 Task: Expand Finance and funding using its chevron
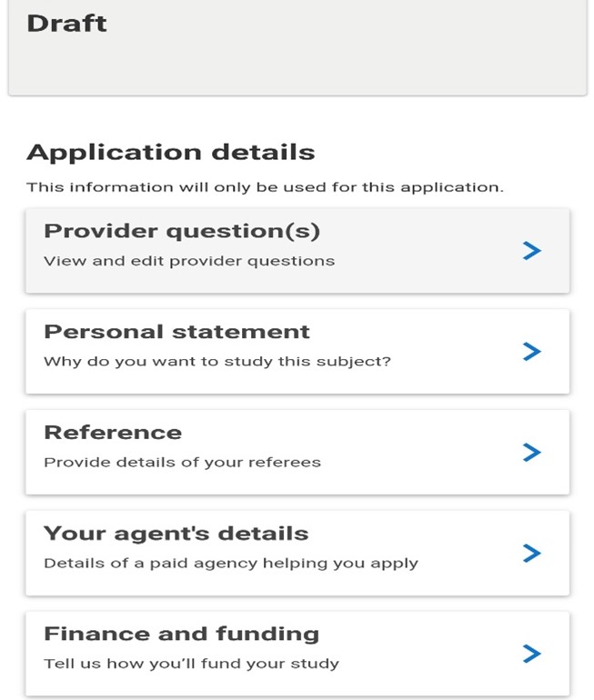tap(532, 654)
